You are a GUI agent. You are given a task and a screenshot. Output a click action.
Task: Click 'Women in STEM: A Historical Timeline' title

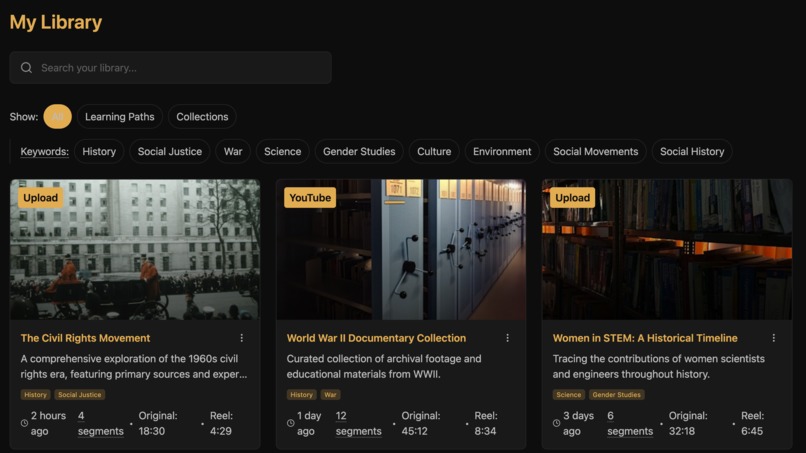[x=645, y=338]
